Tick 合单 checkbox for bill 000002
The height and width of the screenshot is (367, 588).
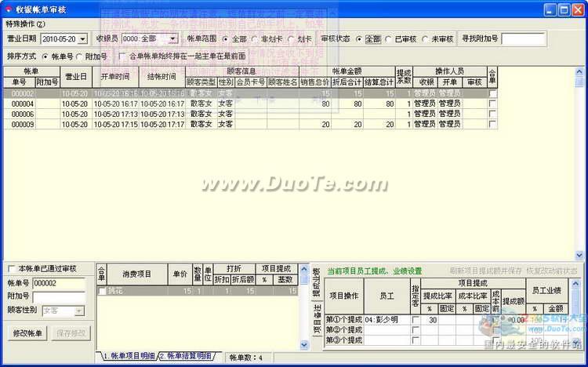492,93
